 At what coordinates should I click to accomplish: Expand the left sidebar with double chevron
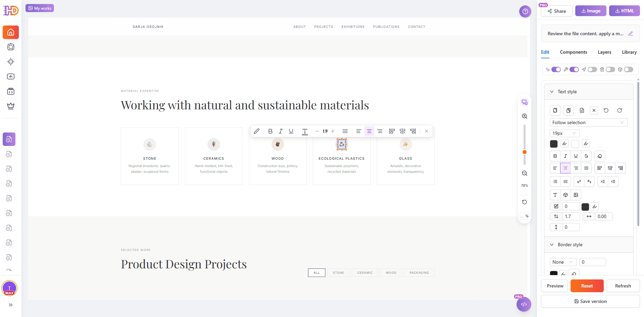pos(11,305)
